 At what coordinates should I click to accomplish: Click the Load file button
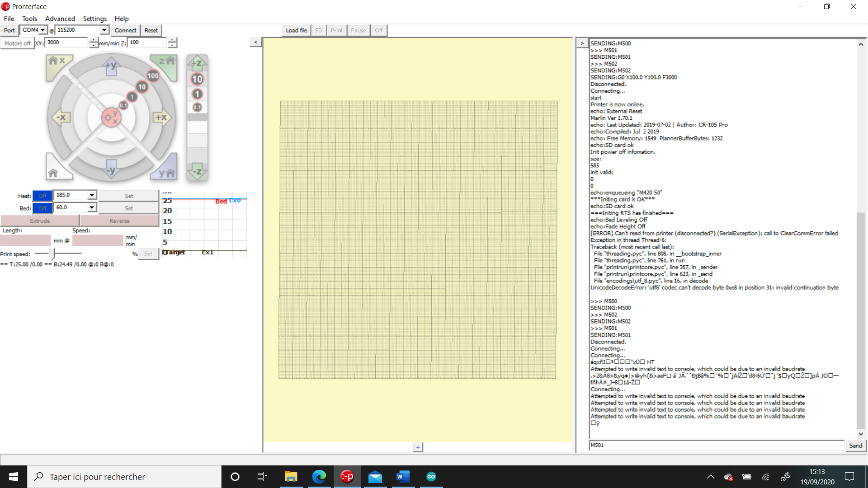(296, 30)
